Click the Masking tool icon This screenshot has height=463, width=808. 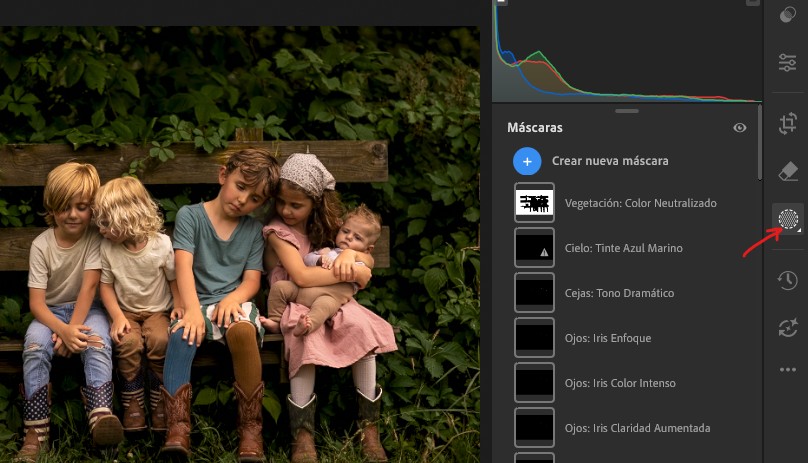787,218
